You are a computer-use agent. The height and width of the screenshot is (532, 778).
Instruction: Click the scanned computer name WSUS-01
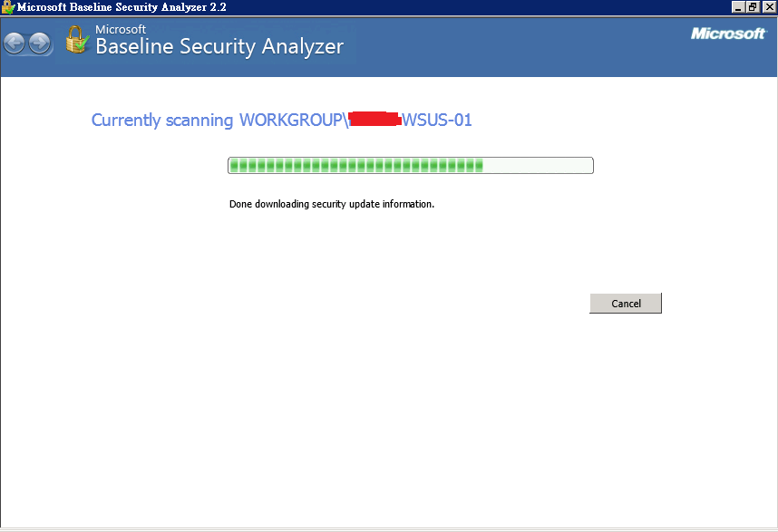coord(435,120)
